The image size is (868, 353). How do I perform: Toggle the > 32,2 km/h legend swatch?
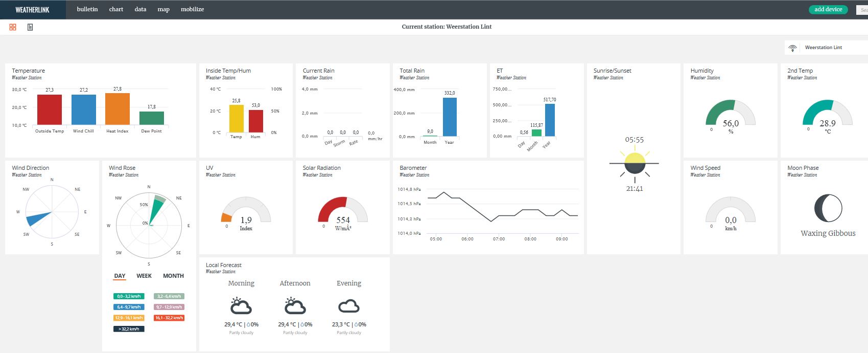[x=129, y=329]
